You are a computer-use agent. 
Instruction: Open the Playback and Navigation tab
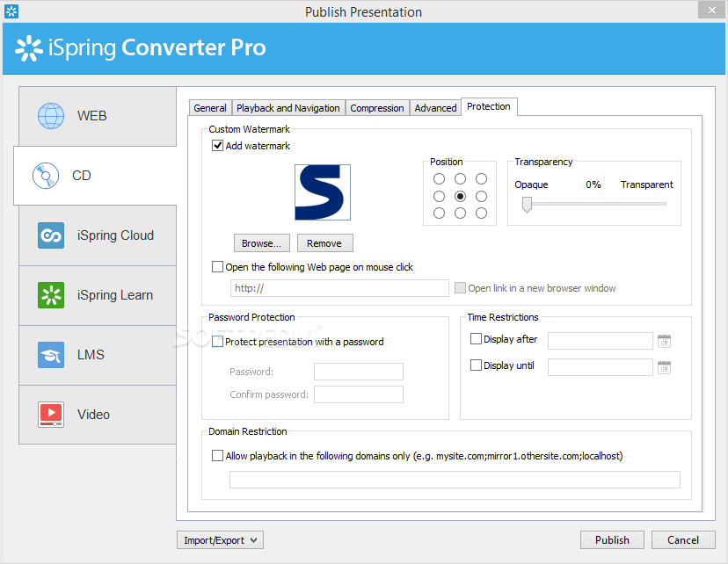click(x=288, y=108)
